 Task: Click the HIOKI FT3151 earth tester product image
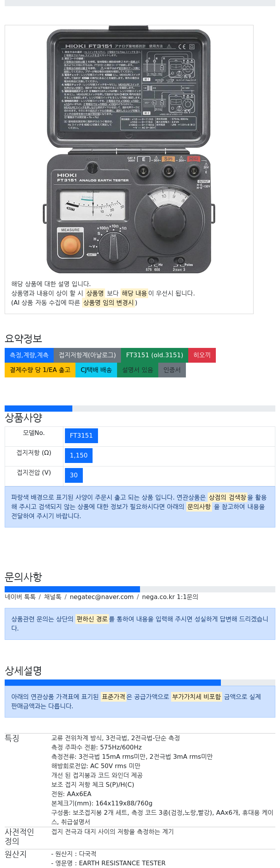129,150
